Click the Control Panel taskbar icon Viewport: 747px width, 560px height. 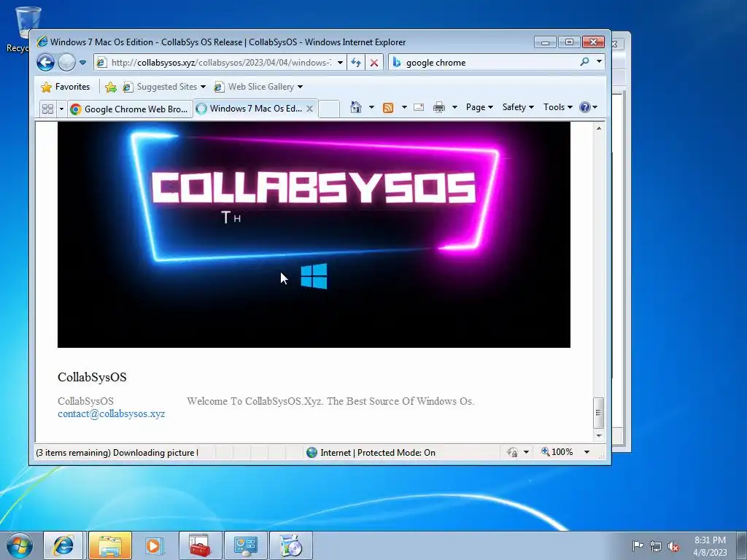point(245,545)
